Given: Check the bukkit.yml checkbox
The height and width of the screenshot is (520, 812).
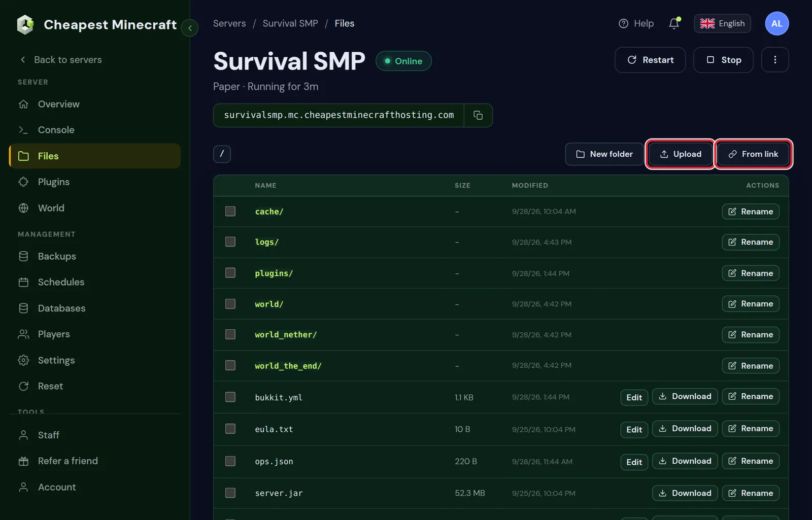Looking at the screenshot, I should (x=230, y=397).
